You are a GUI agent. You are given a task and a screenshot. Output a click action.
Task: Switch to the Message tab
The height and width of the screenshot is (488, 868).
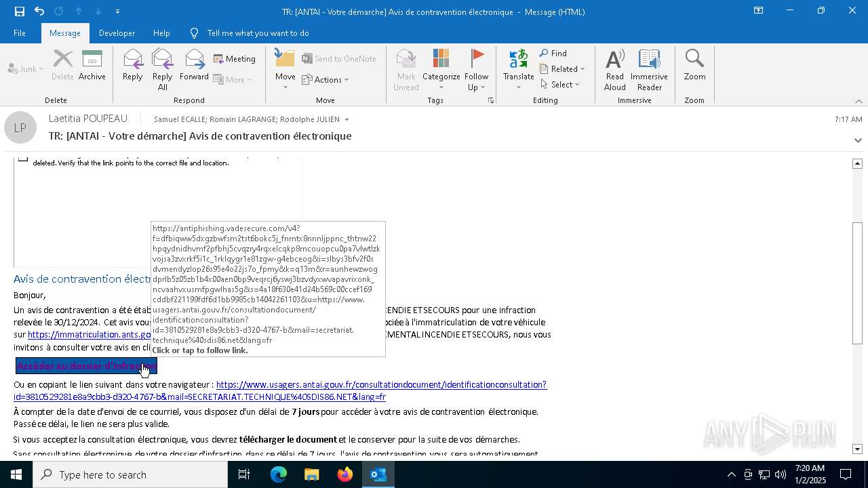coord(65,33)
